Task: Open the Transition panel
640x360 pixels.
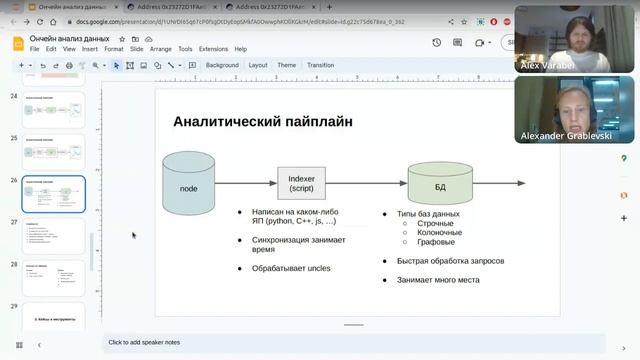Action: pos(320,65)
